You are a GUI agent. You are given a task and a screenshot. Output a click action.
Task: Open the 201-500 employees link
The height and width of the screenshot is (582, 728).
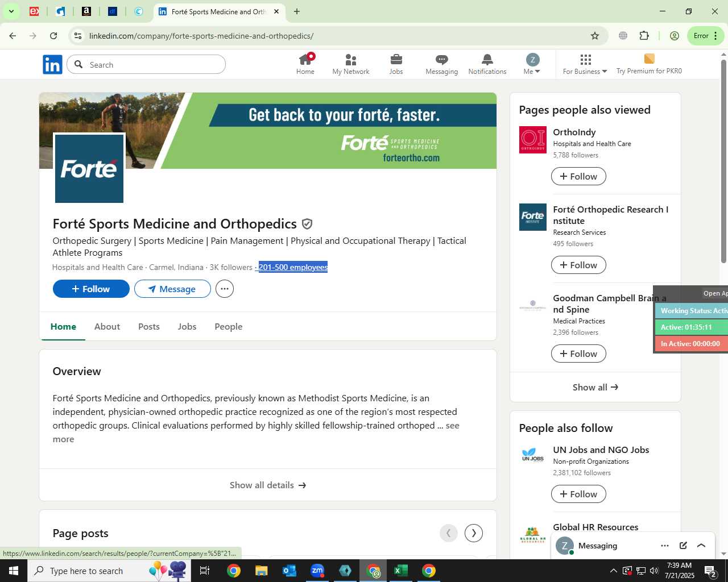click(293, 267)
